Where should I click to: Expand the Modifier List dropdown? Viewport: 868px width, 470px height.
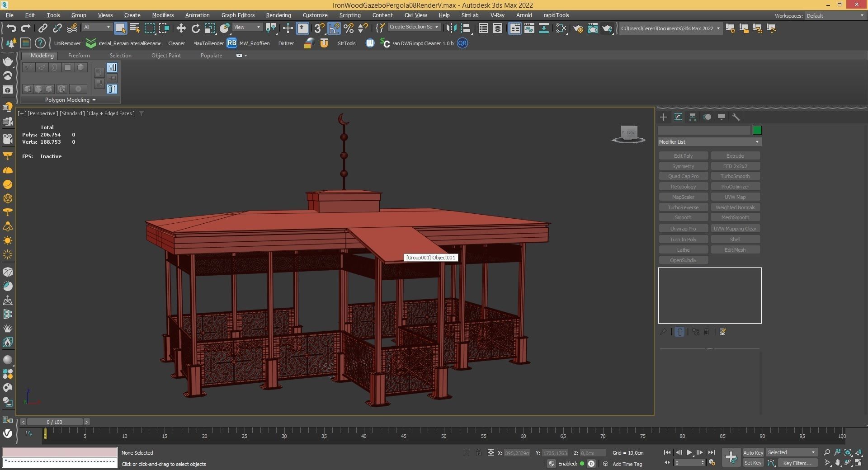709,142
